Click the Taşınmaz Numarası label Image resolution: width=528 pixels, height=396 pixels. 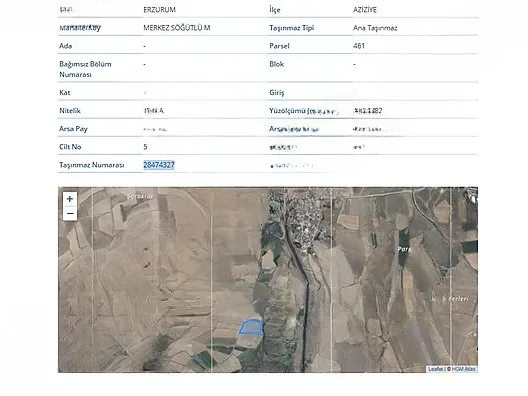click(x=92, y=165)
